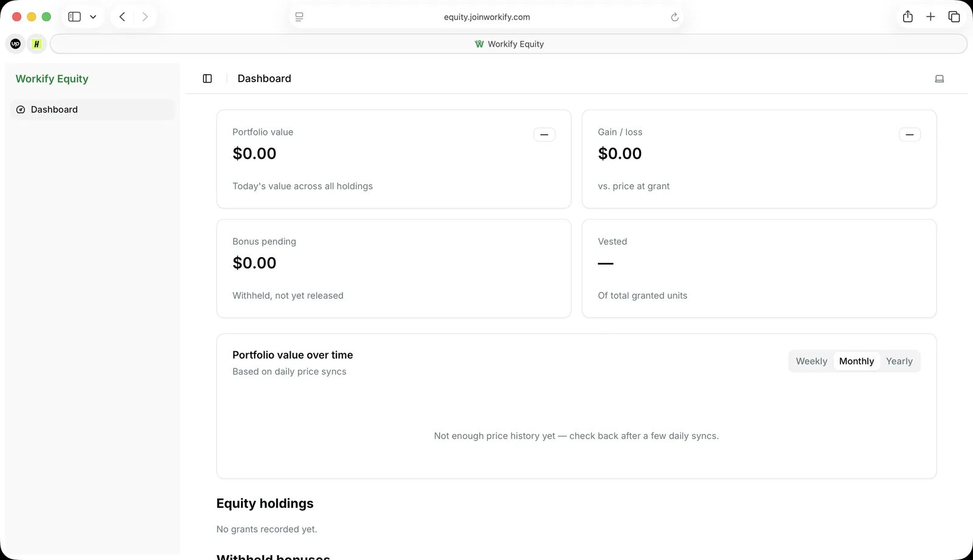Click the Portfolio value over time heading
This screenshot has height=560, width=973.
(293, 355)
